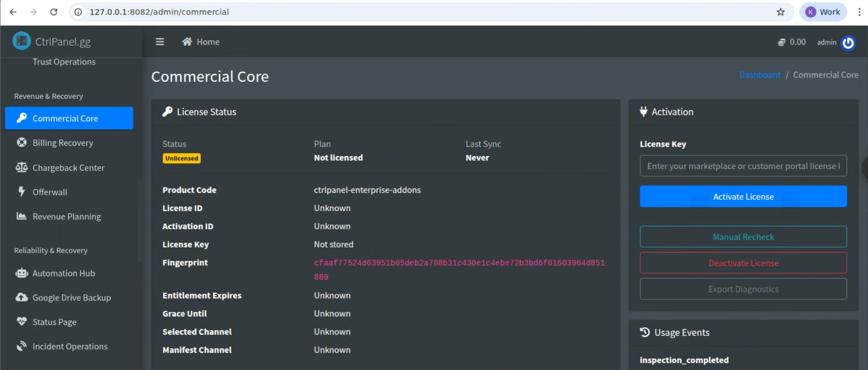Viewport: 868px width, 370px height.
Task: Click the Billing Recovery lifebuoy icon
Action: (x=21, y=143)
